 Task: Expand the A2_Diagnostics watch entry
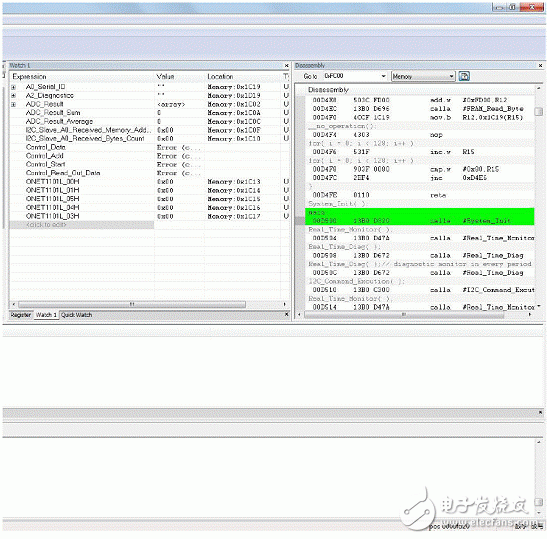pos(14,96)
